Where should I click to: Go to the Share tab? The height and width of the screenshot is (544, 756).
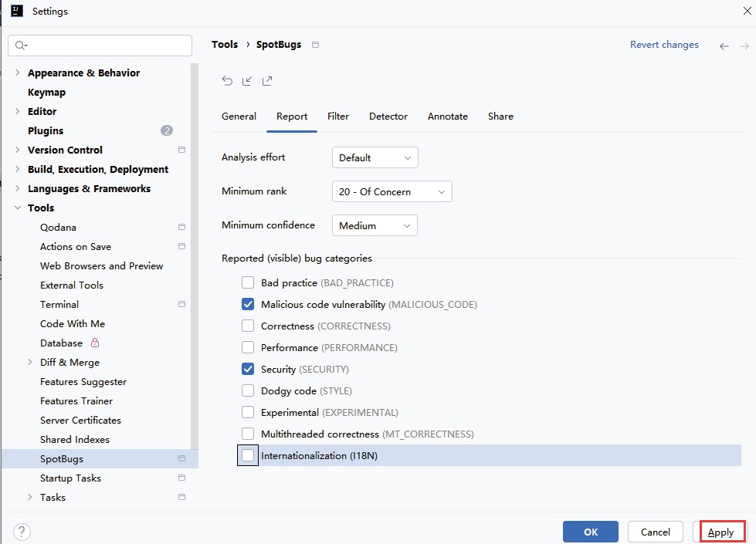(x=500, y=117)
